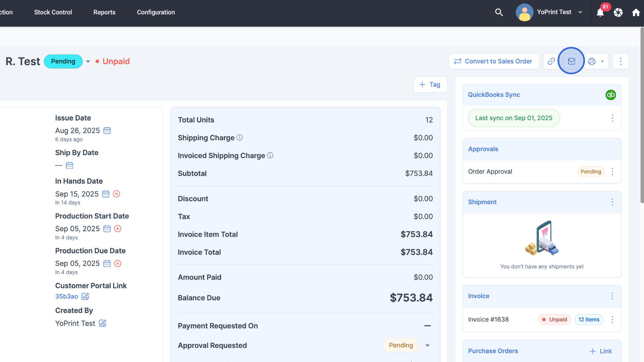Expand the Pending status dropdown arrow
Screen dimensions: 644x362
[88, 61]
